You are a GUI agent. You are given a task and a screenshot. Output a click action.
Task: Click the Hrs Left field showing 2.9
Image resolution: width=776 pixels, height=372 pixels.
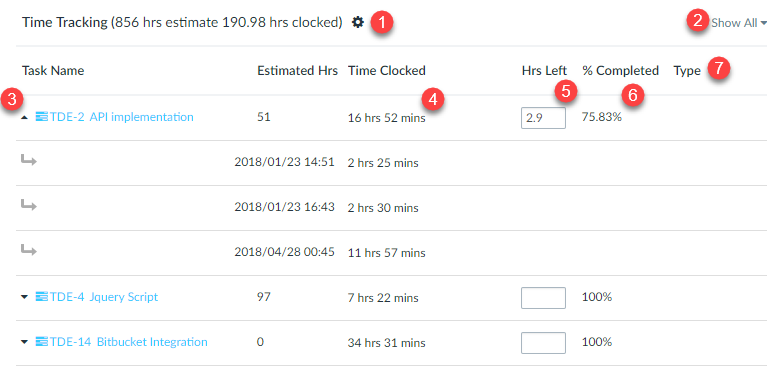[x=543, y=119]
